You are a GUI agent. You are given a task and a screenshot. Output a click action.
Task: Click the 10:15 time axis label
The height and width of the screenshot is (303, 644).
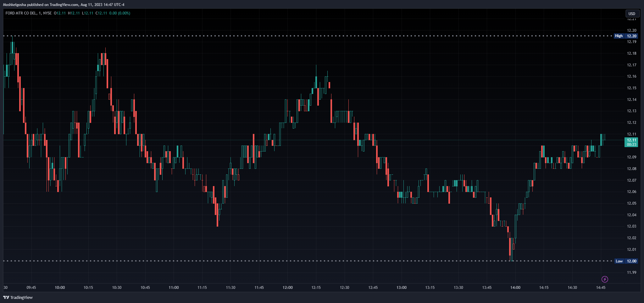point(88,288)
